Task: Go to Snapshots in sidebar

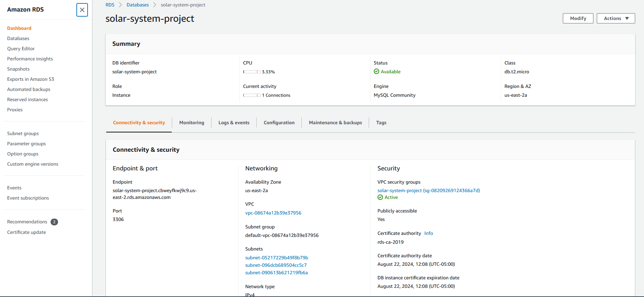Action: coord(18,69)
